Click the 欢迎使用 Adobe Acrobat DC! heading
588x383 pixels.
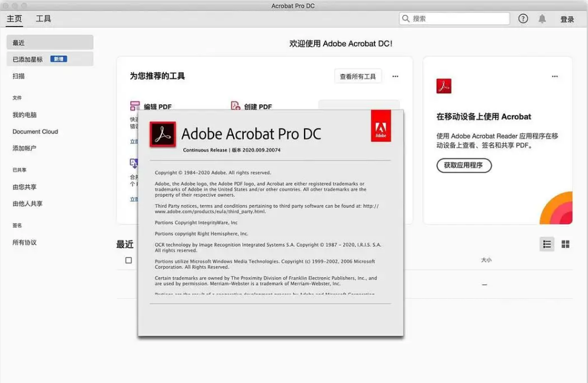[341, 44]
